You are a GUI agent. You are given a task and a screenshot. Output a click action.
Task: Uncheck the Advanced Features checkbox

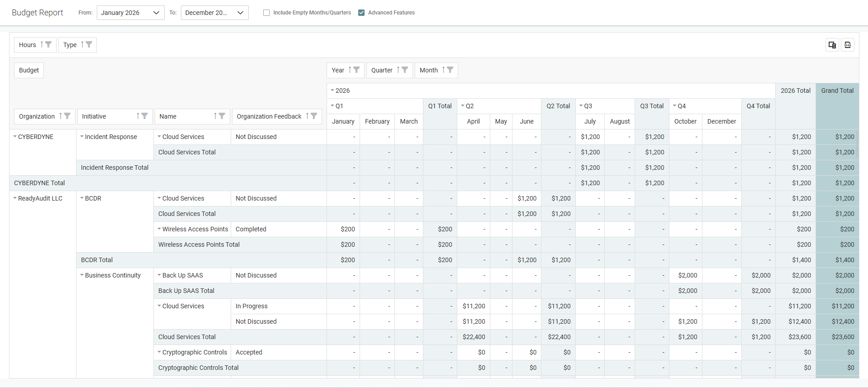point(361,13)
